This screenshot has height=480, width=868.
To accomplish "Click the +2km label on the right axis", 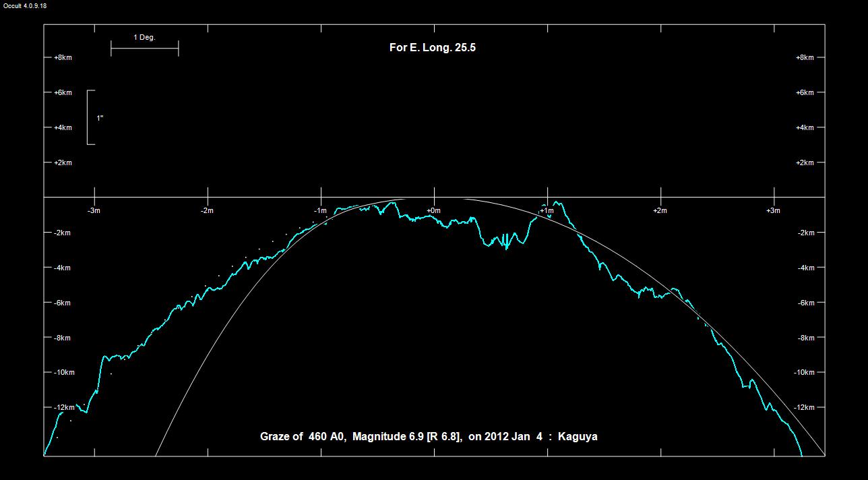I will click(x=805, y=163).
